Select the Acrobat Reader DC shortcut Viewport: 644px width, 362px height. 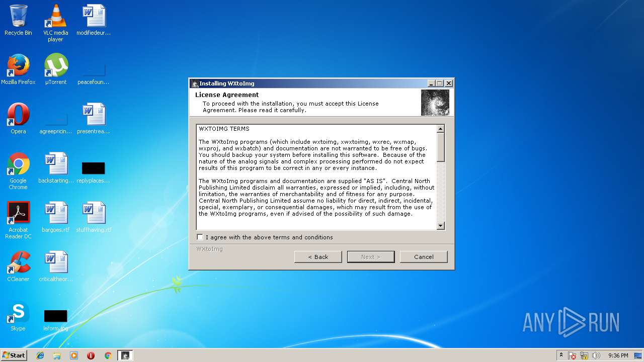pos(18,220)
